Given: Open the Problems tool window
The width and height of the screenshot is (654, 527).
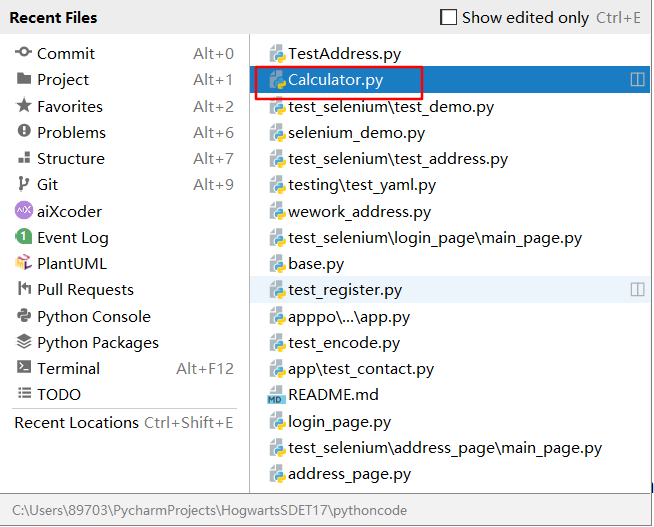Looking at the screenshot, I should tap(124, 132).
